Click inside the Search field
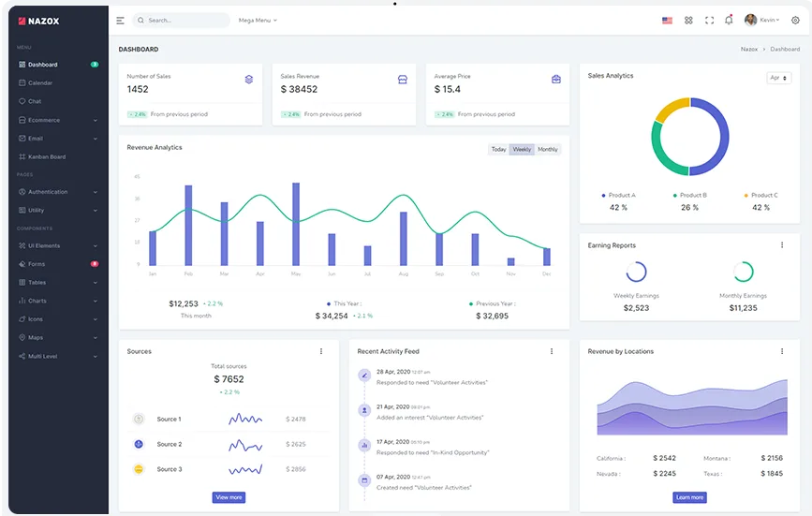812x516 pixels. pos(182,21)
